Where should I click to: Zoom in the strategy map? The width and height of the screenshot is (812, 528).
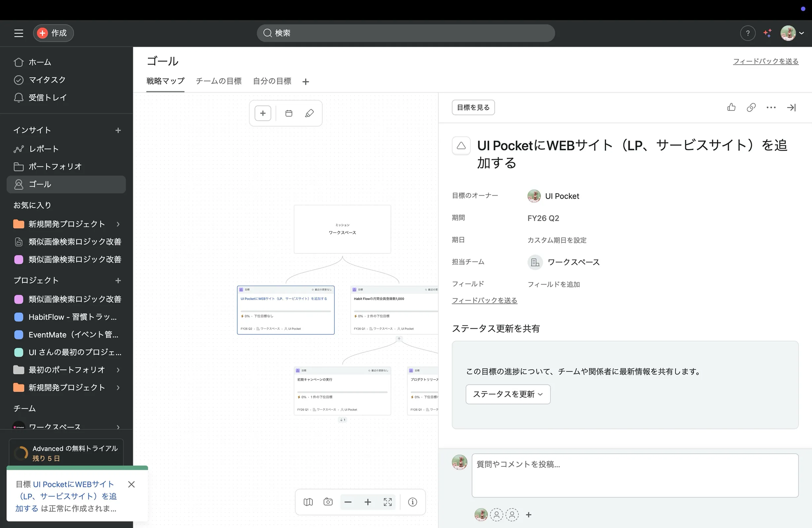[368, 502]
